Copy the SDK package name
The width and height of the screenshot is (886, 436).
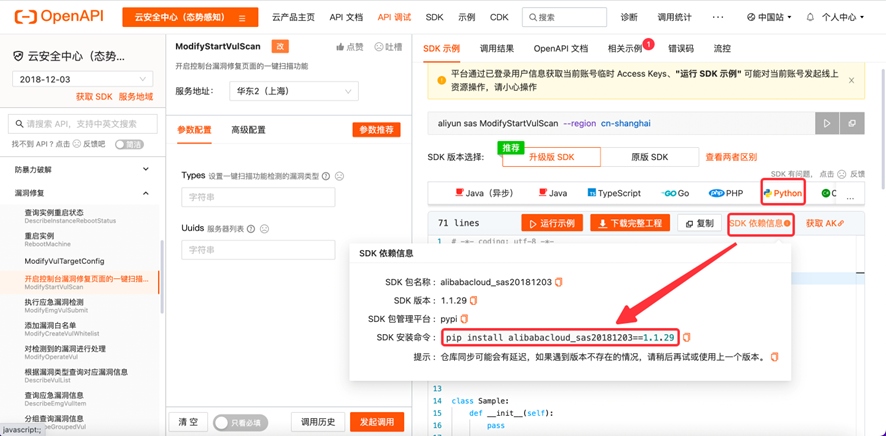(558, 281)
